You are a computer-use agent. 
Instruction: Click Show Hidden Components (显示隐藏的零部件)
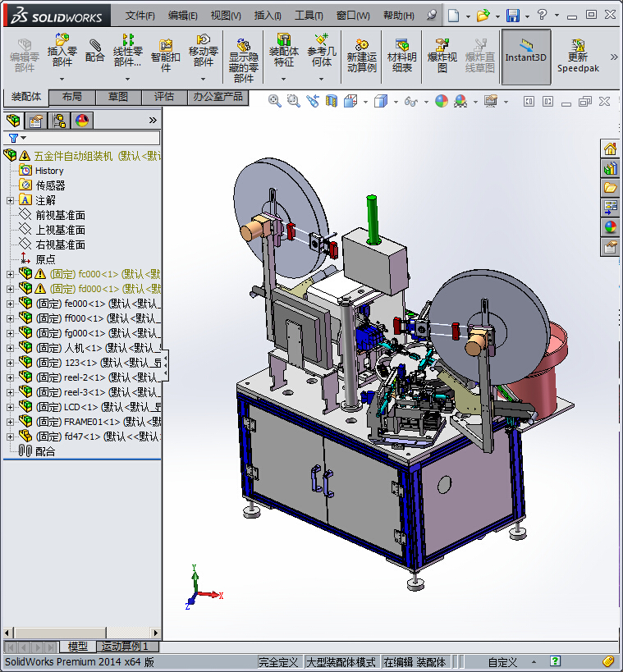click(243, 61)
